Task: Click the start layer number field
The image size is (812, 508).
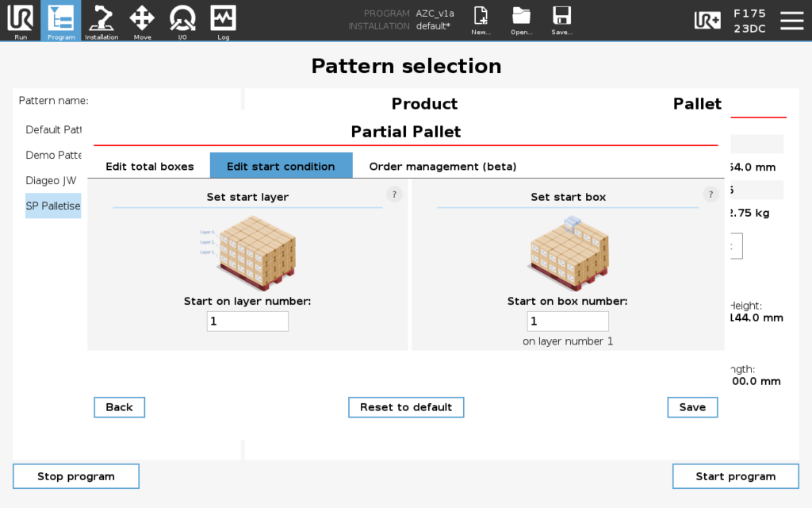Action: click(x=247, y=321)
